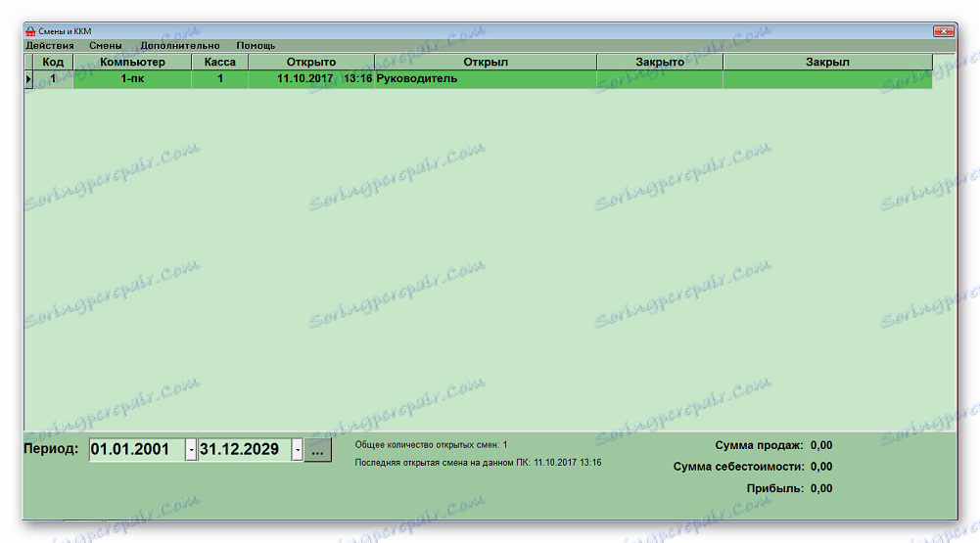This screenshot has width=980, height=543.
Task: Select the Руководитель cell
Action: (486, 78)
